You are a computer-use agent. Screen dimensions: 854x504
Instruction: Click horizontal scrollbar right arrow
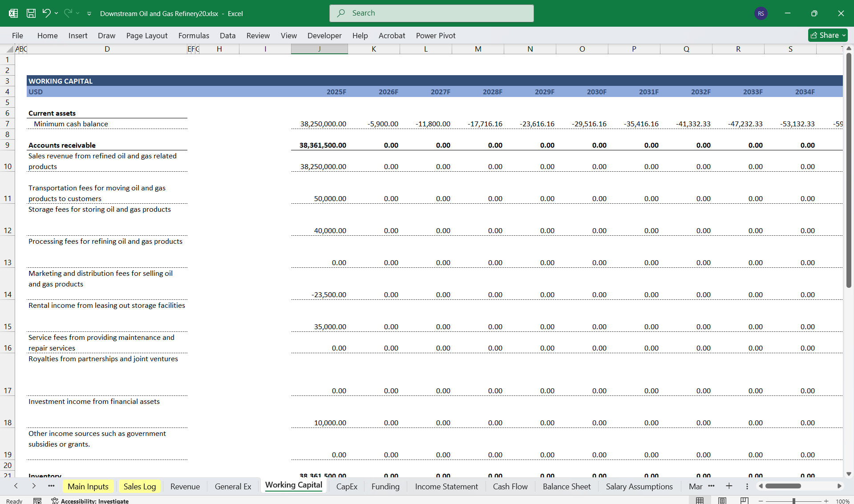point(839,486)
